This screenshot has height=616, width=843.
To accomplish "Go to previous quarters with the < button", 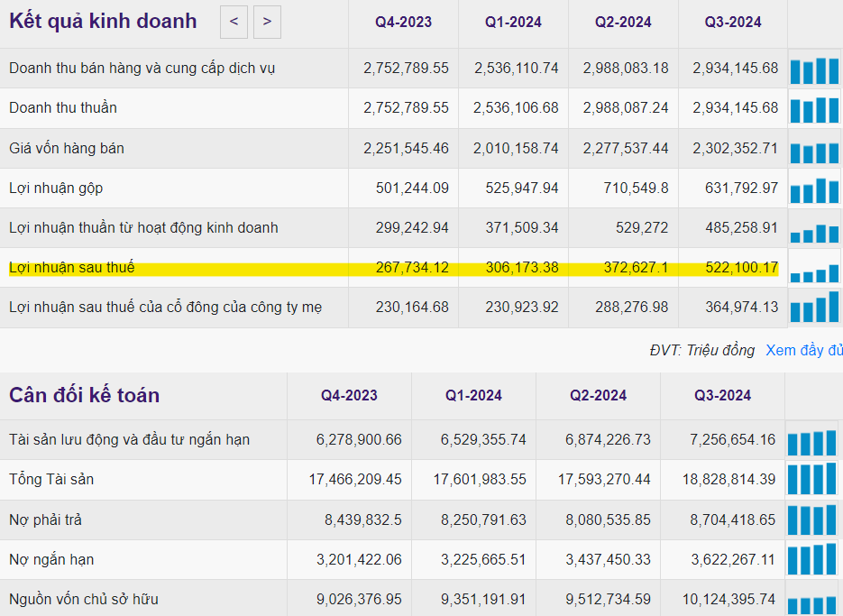I will 234,22.
